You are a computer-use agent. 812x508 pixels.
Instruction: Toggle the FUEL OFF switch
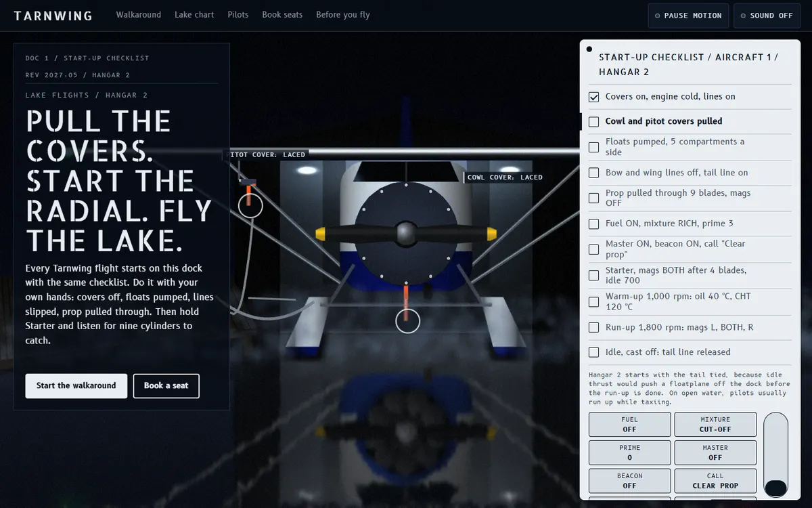[x=629, y=424]
